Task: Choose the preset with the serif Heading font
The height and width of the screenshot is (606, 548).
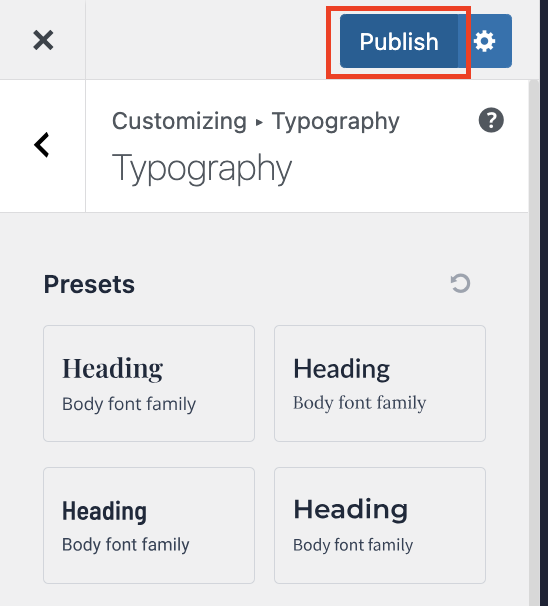Action: [x=149, y=383]
